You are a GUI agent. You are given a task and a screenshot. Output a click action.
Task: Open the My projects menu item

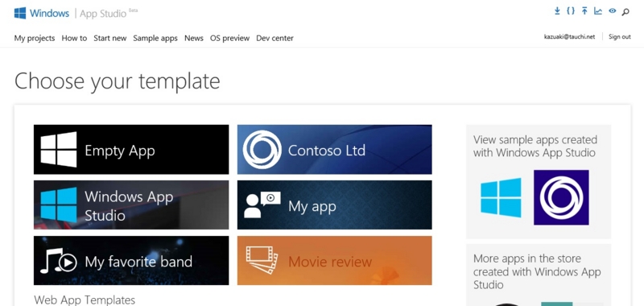point(35,38)
